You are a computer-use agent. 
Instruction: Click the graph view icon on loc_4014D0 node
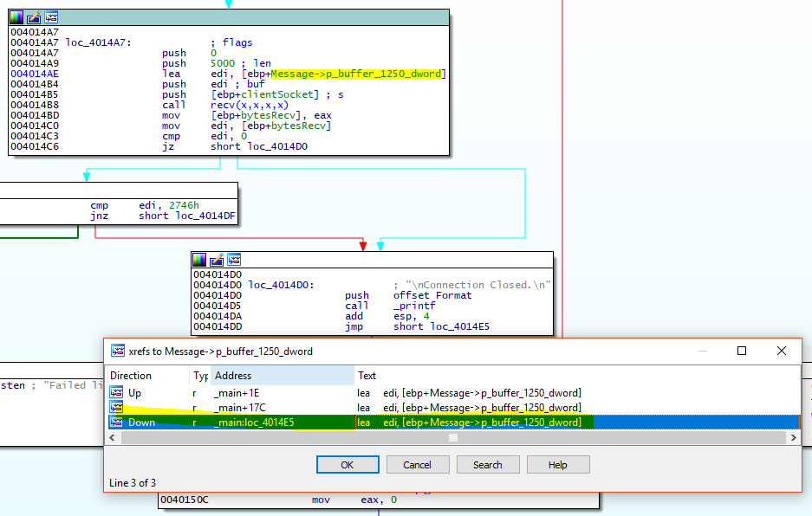234,260
